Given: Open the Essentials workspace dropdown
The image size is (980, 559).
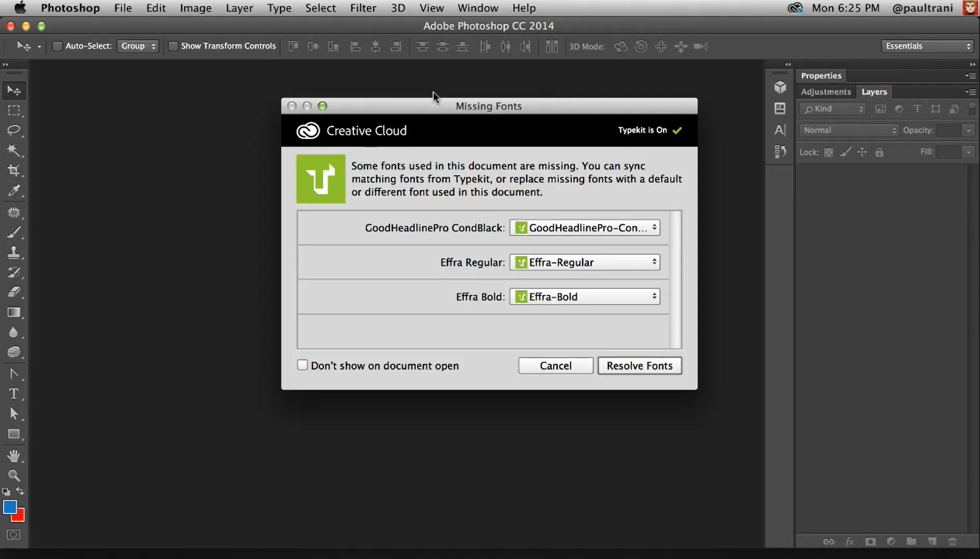Looking at the screenshot, I should pyautogui.click(x=927, y=46).
